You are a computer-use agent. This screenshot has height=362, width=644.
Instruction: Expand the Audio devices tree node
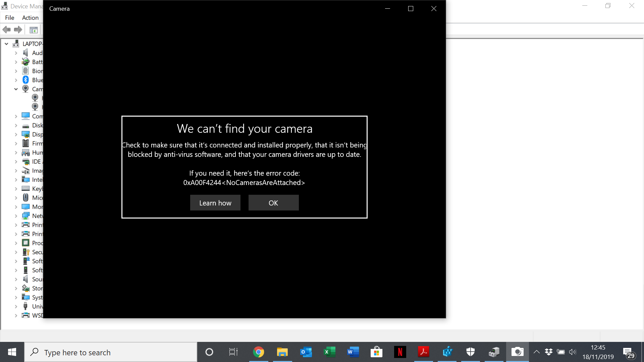point(16,53)
